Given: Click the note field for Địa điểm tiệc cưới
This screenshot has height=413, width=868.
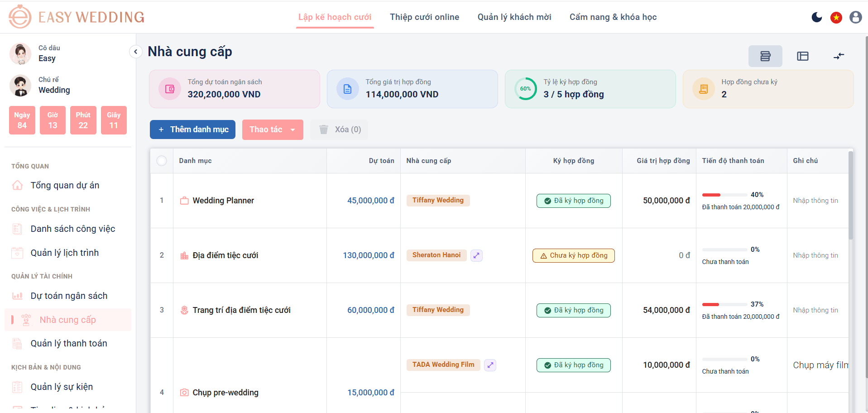Looking at the screenshot, I should coord(815,255).
